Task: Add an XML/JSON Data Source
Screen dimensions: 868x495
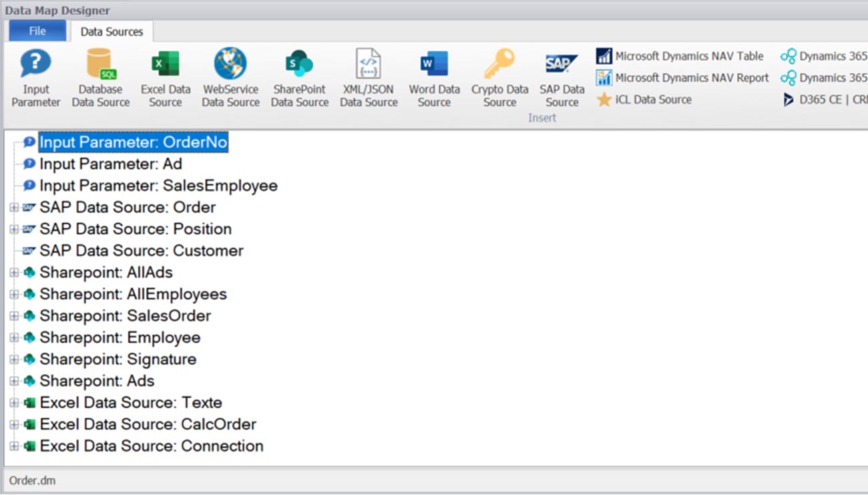Action: click(x=369, y=79)
